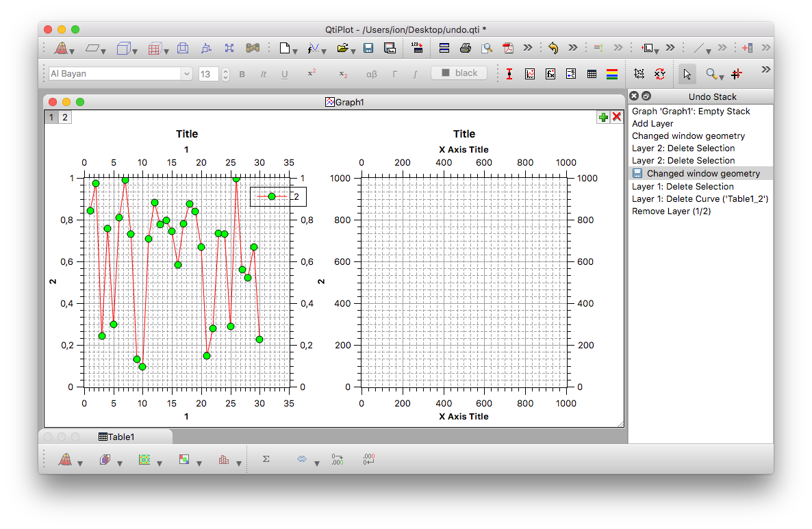The image size is (812, 529).
Task: Click the print preview magnifier icon
Action: (487, 48)
